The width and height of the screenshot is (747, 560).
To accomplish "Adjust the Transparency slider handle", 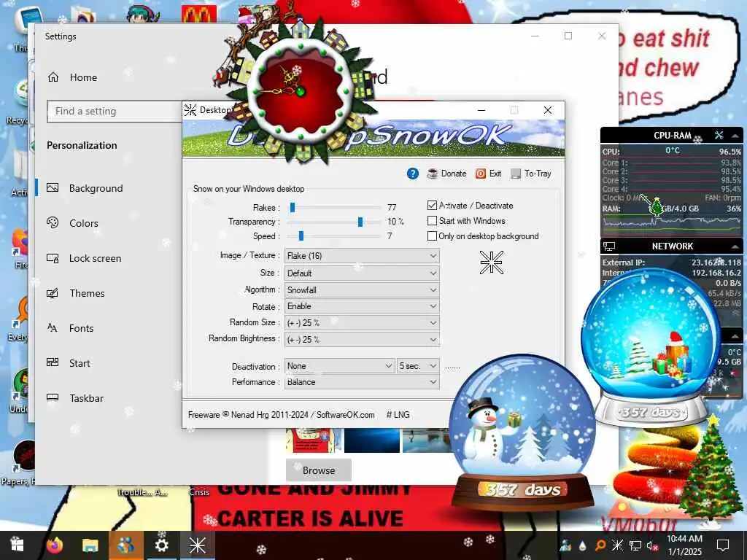I will pyautogui.click(x=360, y=222).
